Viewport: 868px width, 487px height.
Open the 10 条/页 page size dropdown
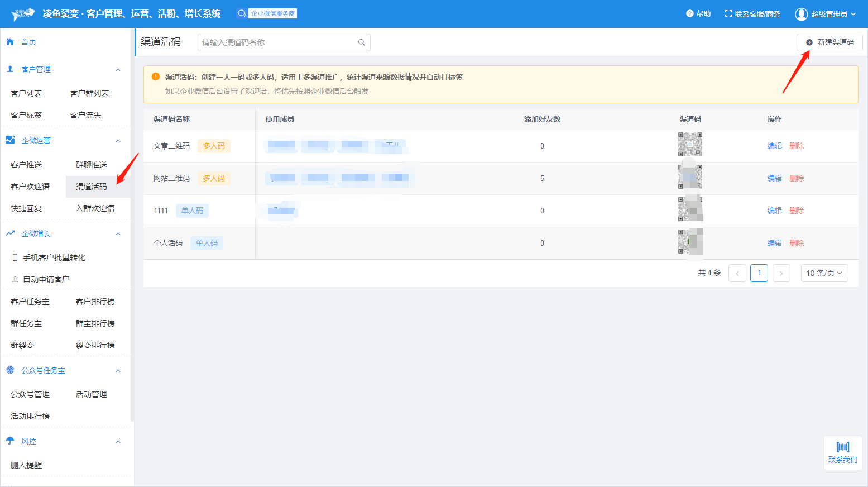(824, 273)
